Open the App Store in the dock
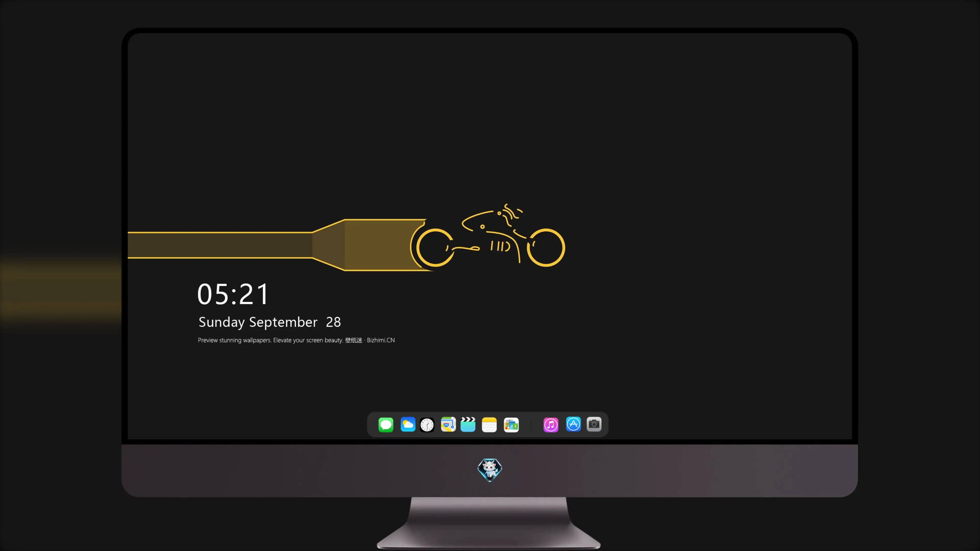Image resolution: width=980 pixels, height=551 pixels. click(x=573, y=424)
